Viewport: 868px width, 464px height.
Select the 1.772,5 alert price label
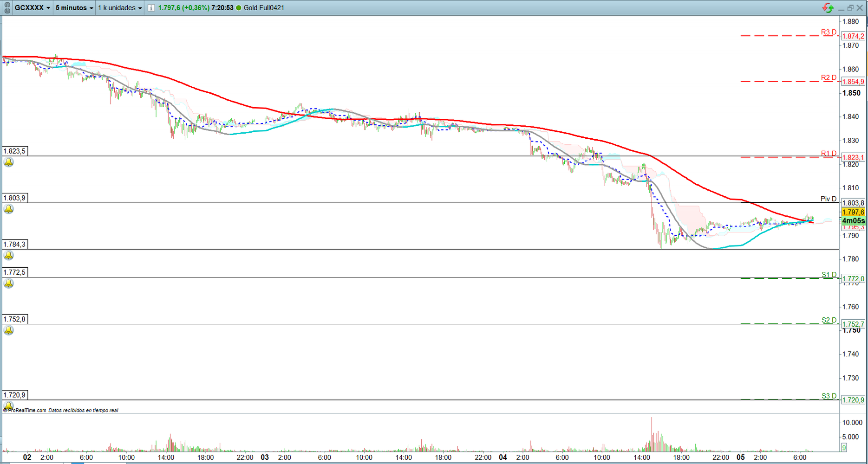(15, 272)
